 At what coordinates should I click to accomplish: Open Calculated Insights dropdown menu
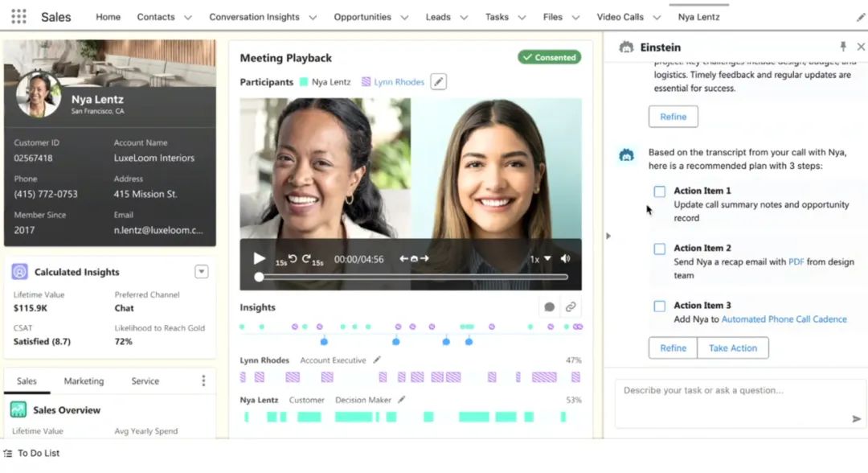(202, 271)
